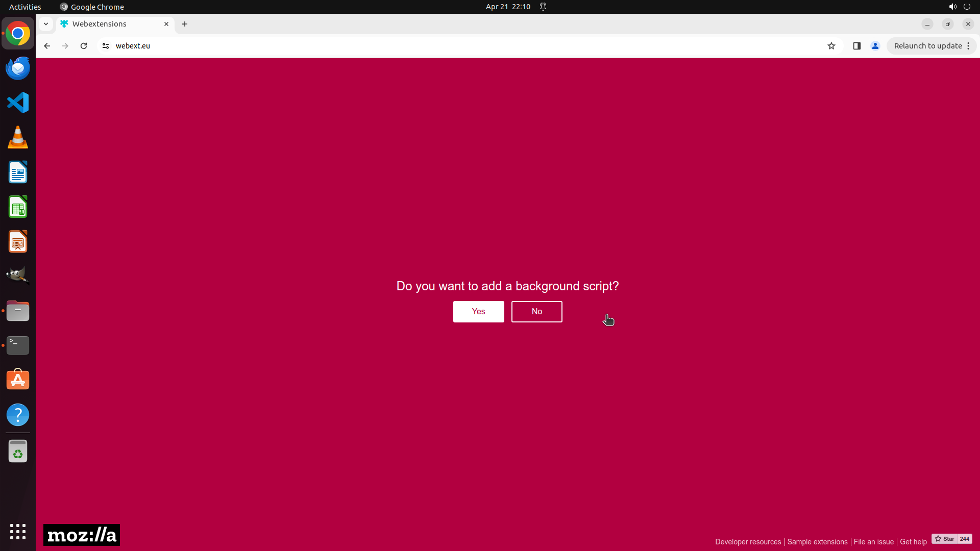Click the No button

[x=536, y=311]
